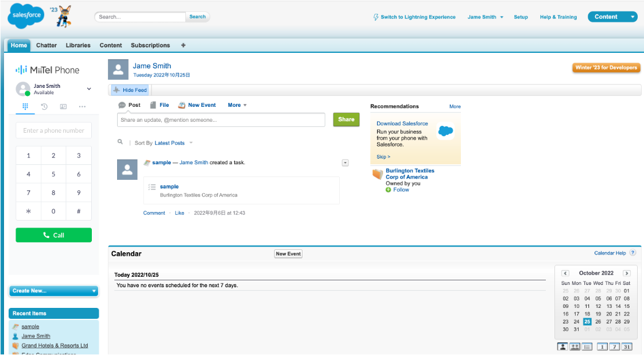The image size is (644, 355).
Task: Click the Calendar Help question mark icon
Action: (x=633, y=253)
